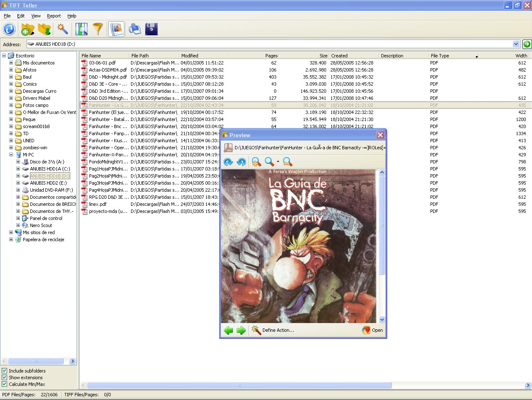Go to next page with green right arrow
The width and height of the screenshot is (532, 400).
pos(241,331)
